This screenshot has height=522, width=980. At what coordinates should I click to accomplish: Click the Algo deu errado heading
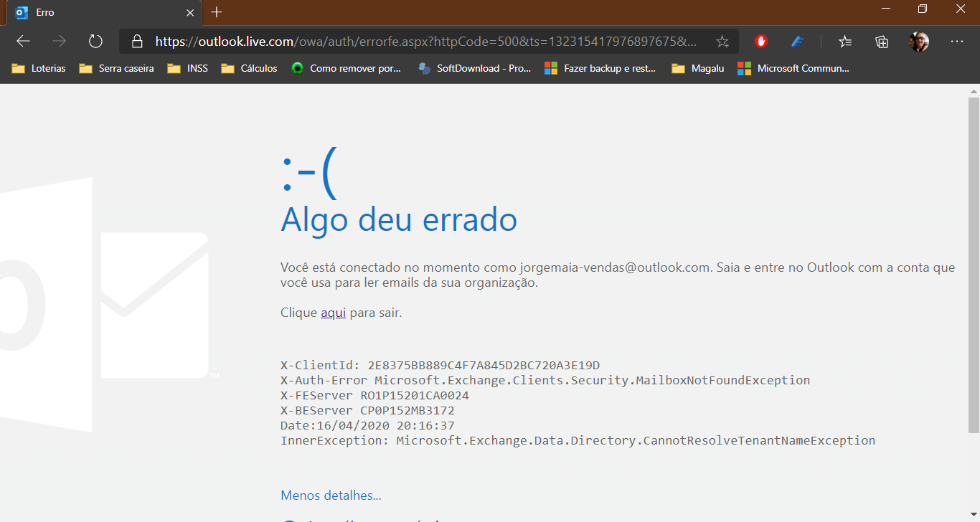coord(399,219)
